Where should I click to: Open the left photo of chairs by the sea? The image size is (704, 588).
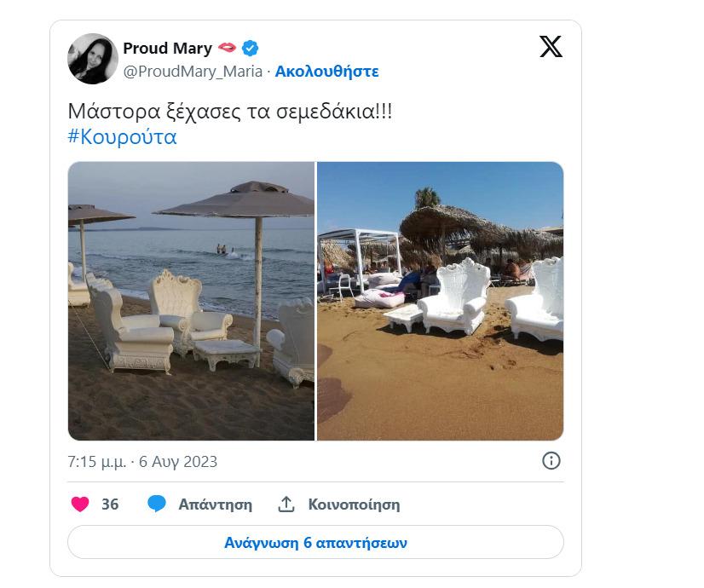click(191, 301)
